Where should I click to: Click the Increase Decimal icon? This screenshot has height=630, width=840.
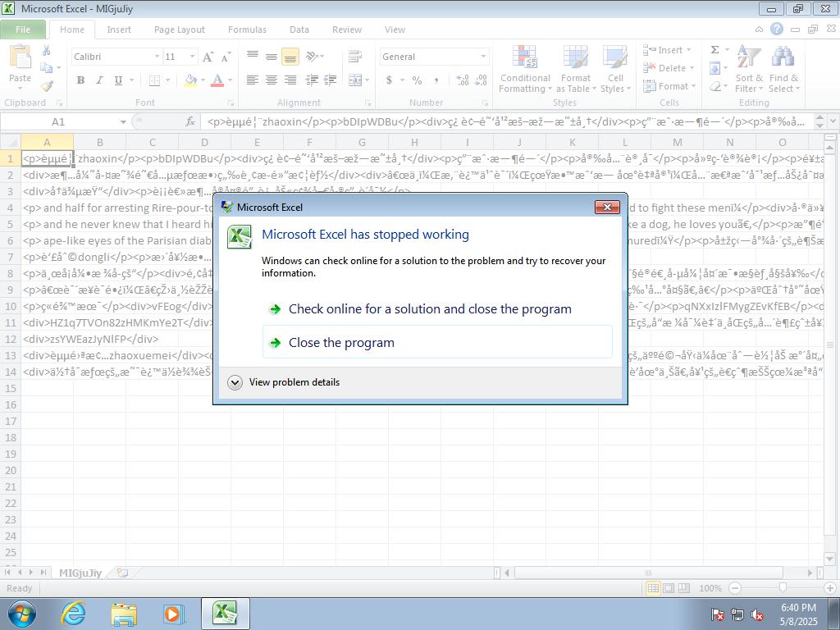[463, 80]
